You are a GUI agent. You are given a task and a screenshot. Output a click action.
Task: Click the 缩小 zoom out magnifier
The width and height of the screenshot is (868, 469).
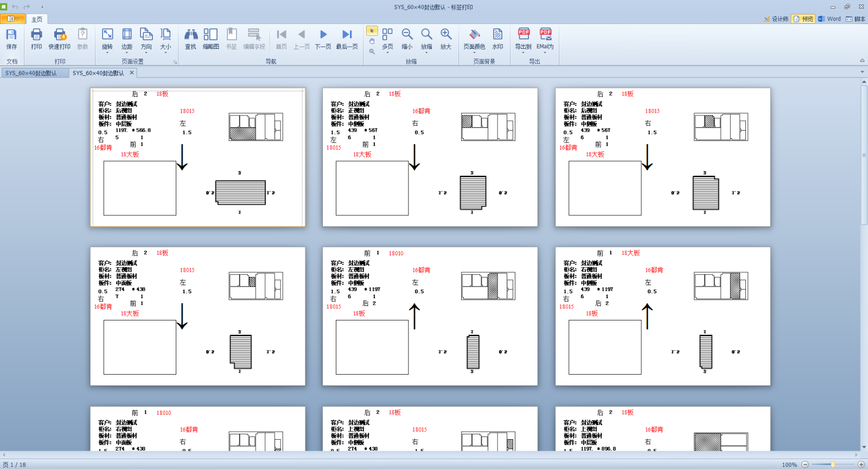(x=407, y=38)
